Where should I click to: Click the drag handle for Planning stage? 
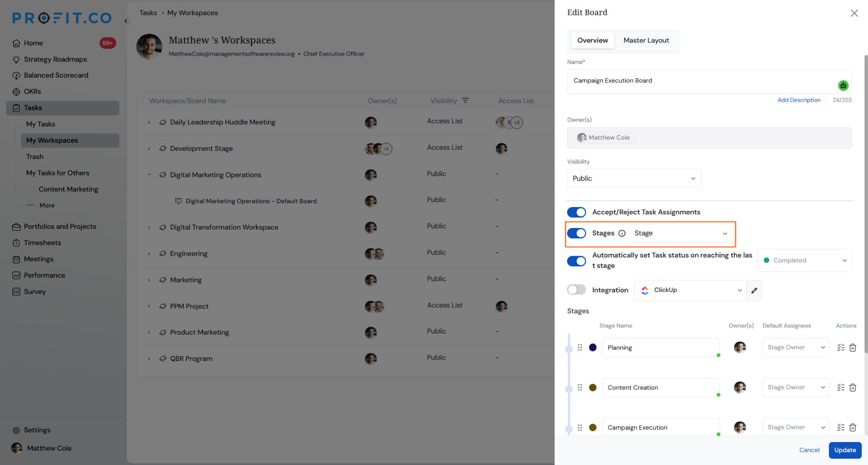(x=580, y=347)
